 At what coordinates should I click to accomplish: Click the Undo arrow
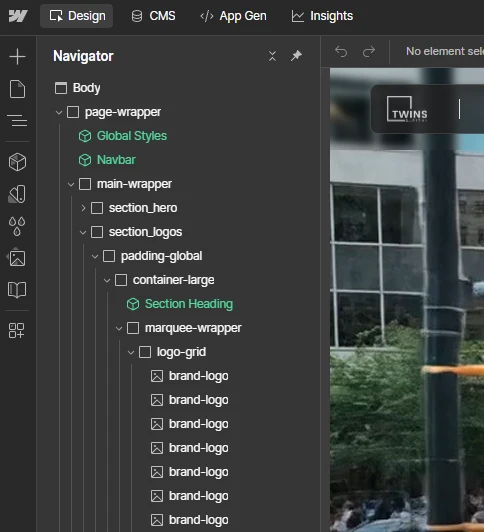(341, 52)
